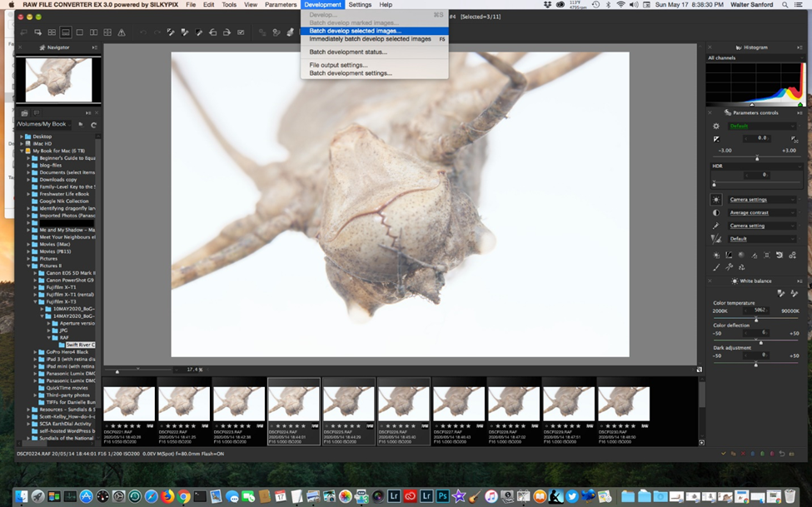Adjust the Color temperature slider
The height and width of the screenshot is (507, 812).
(x=756, y=320)
